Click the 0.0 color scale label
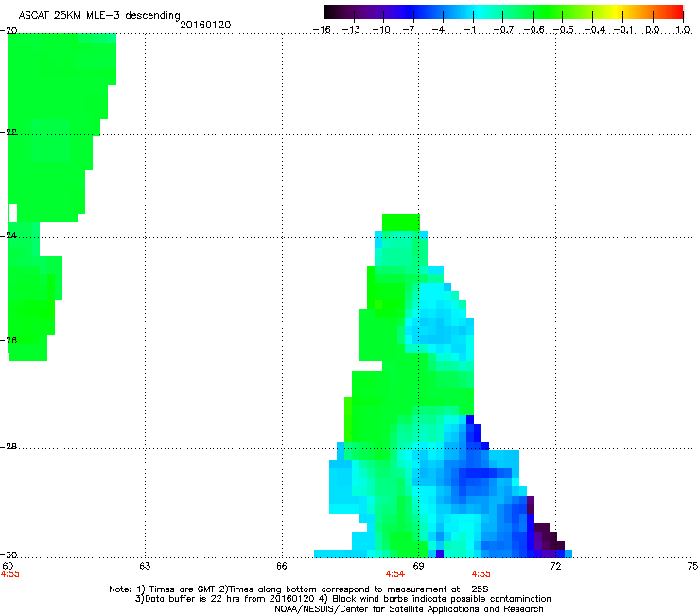The width and height of the screenshot is (700, 615). tap(653, 30)
